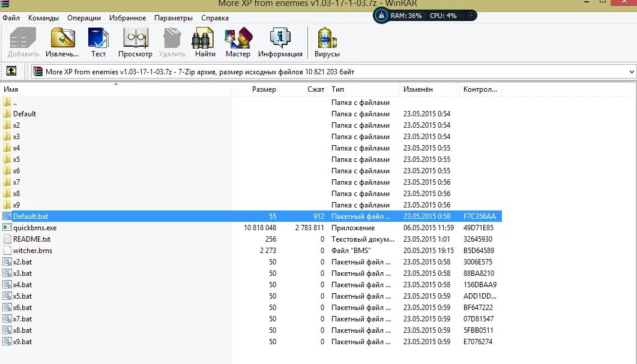Sort by the Сжат column header
This screenshot has height=364, width=637.
point(303,89)
